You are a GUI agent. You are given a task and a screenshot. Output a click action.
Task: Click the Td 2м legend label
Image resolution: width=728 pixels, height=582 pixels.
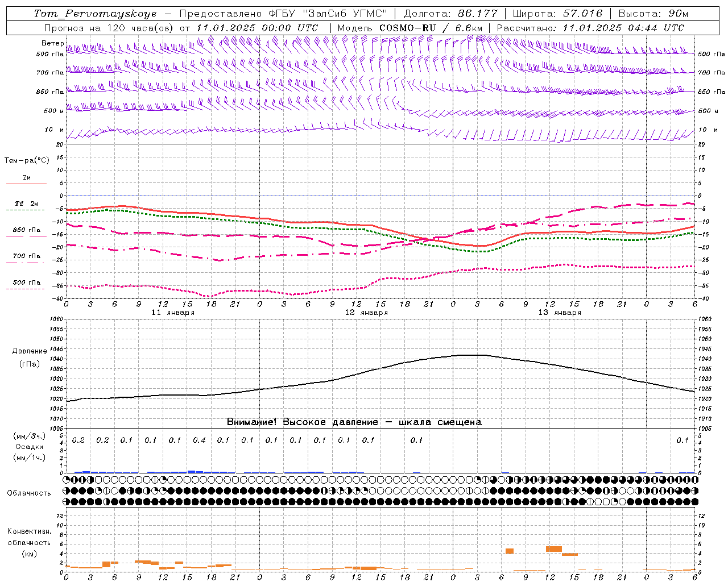coord(26,203)
